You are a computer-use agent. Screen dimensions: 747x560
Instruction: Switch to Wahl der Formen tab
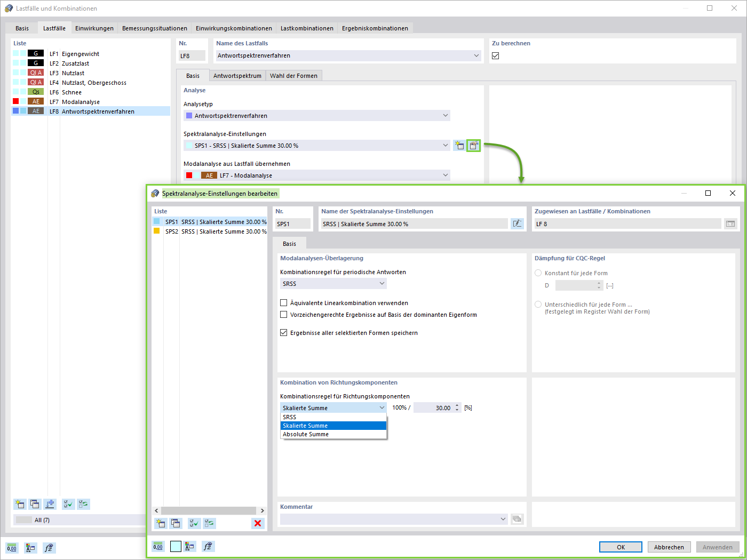(293, 76)
